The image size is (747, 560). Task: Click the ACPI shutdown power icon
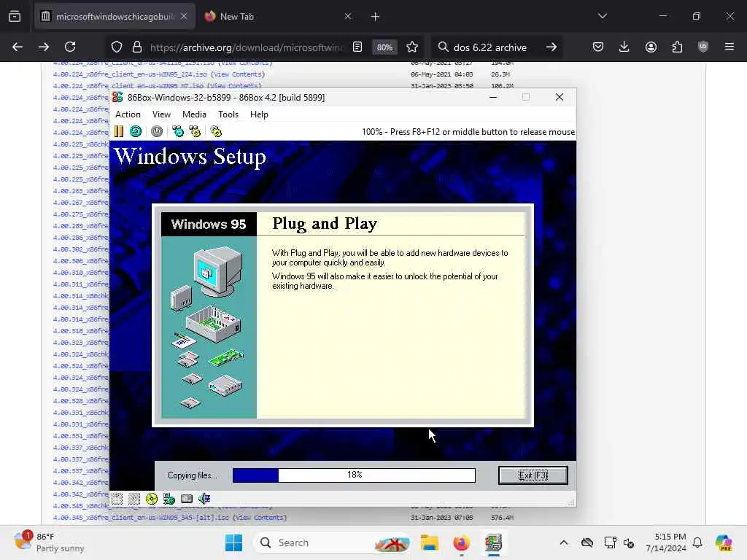[157, 131]
